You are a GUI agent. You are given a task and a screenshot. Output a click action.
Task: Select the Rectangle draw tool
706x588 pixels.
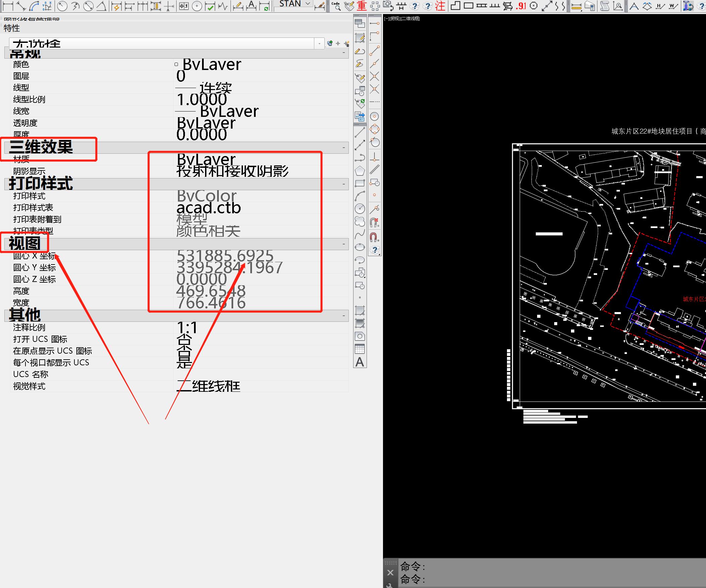(x=360, y=183)
